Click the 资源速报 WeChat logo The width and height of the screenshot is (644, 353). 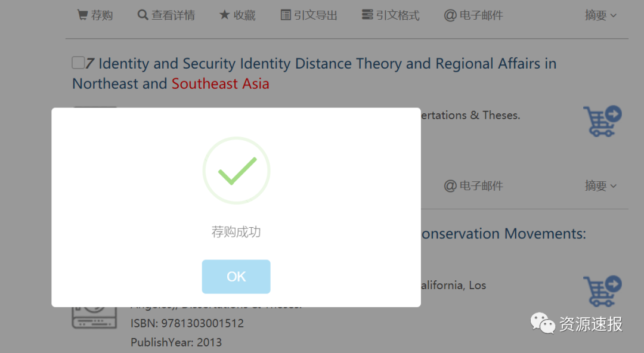coord(543,324)
